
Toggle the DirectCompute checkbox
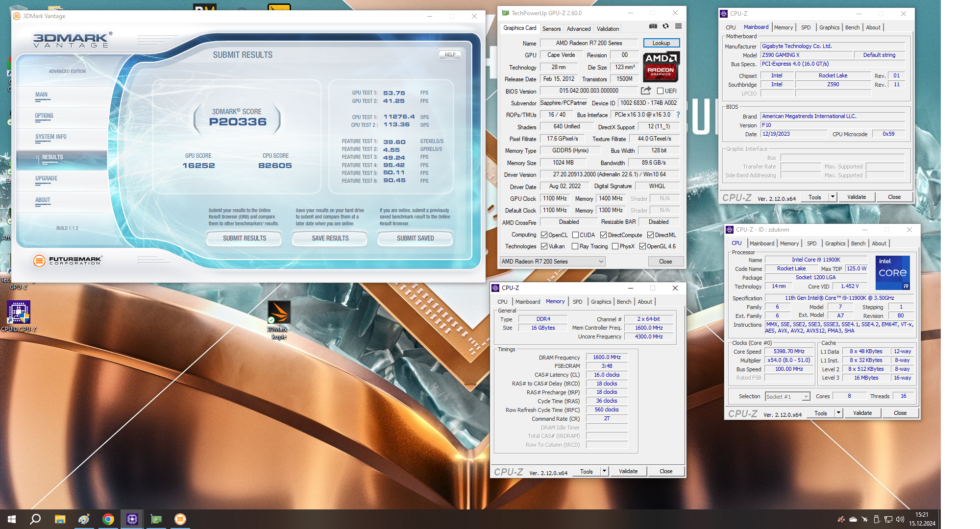click(x=604, y=235)
